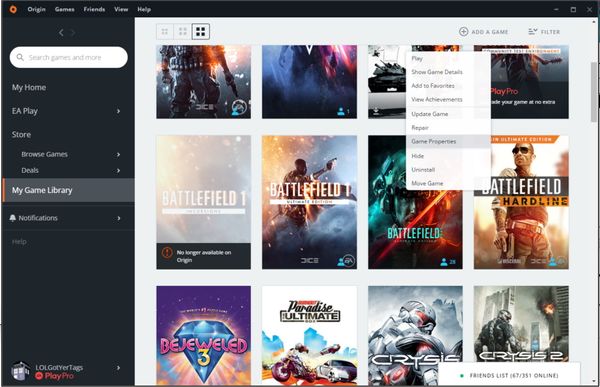Open Deals in sidebar

point(30,170)
